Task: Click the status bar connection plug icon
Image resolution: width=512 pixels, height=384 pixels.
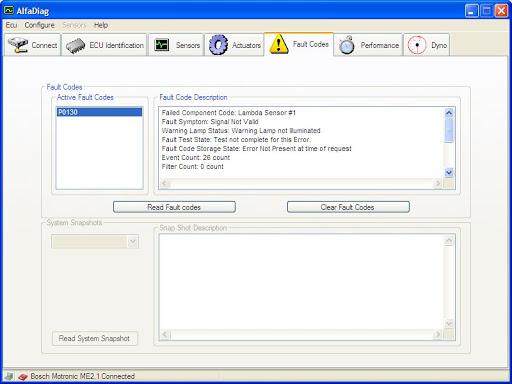Action: click(x=9, y=376)
